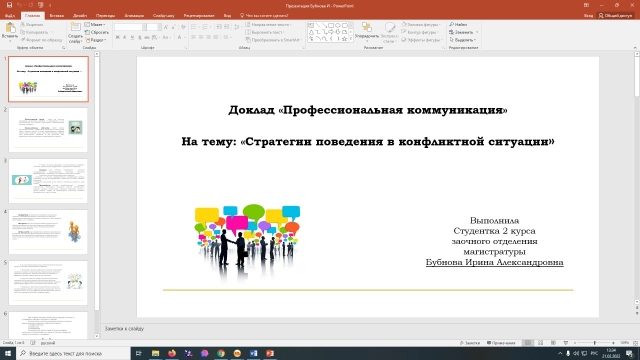Reset slide layout with Сбросить
The height and width of the screenshot is (360, 640).
97,32
